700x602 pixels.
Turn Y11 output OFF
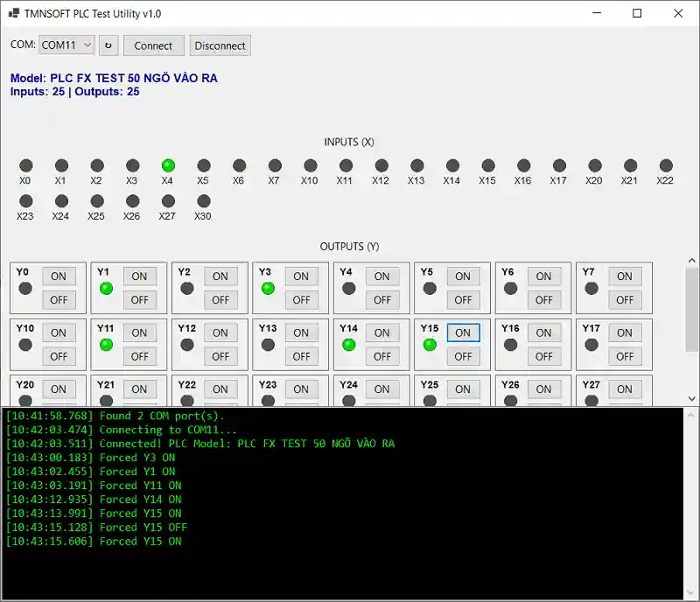pos(139,356)
